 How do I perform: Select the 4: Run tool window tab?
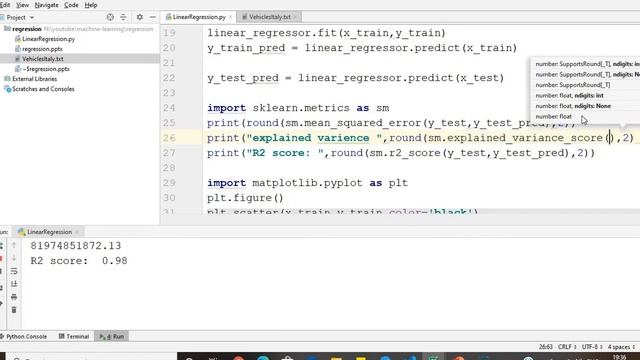[x=111, y=336]
